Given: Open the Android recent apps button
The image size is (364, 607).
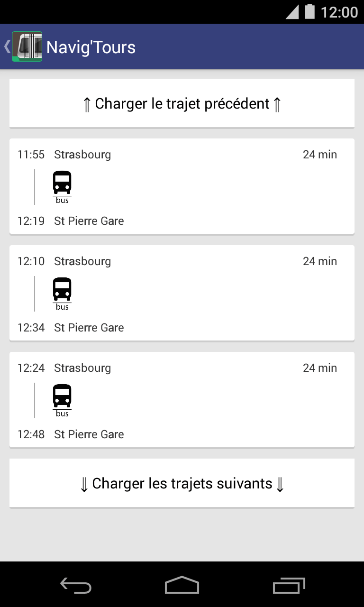Looking at the screenshot, I should (289, 586).
